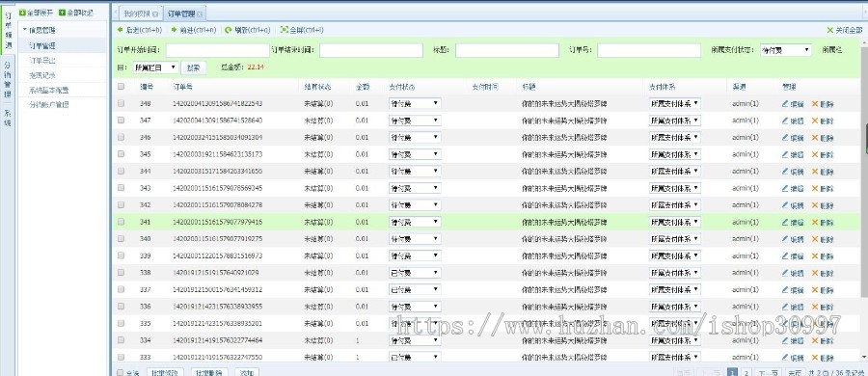868x376 pixels.
Task: Click the edit pencil for order 347
Action: (x=784, y=121)
